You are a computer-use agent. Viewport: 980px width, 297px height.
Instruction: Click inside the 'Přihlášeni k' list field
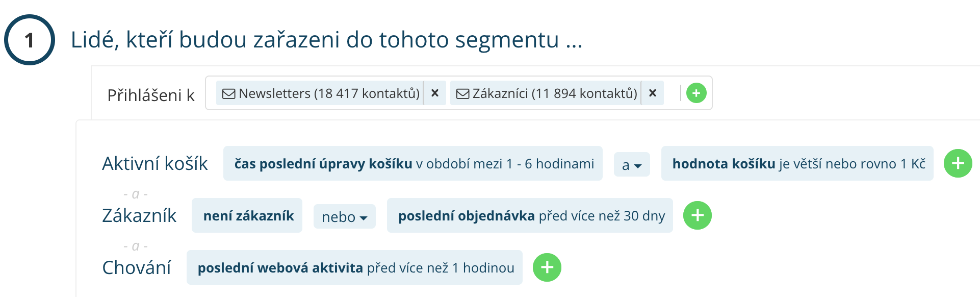tap(672, 93)
